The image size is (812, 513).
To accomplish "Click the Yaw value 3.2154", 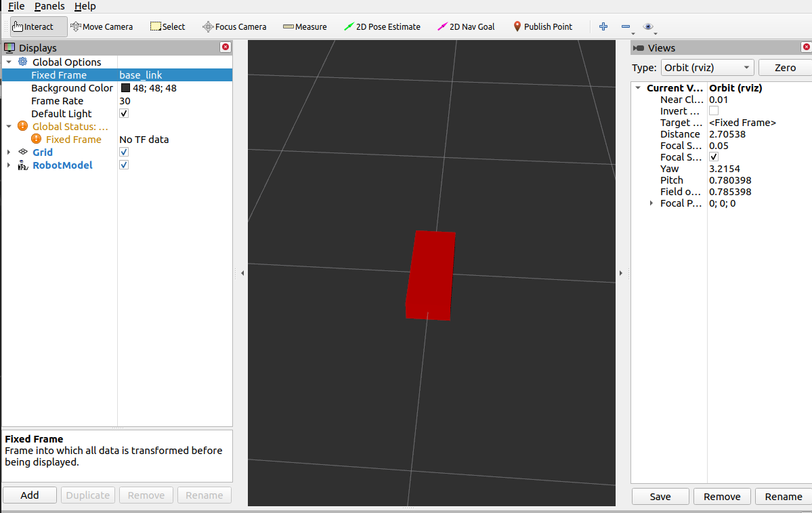I will 724,169.
